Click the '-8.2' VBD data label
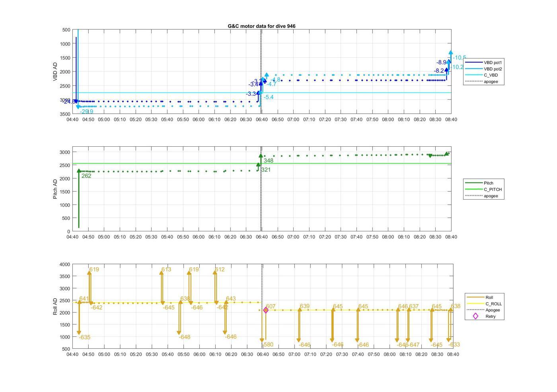This screenshot has height=392, width=557. click(x=439, y=71)
